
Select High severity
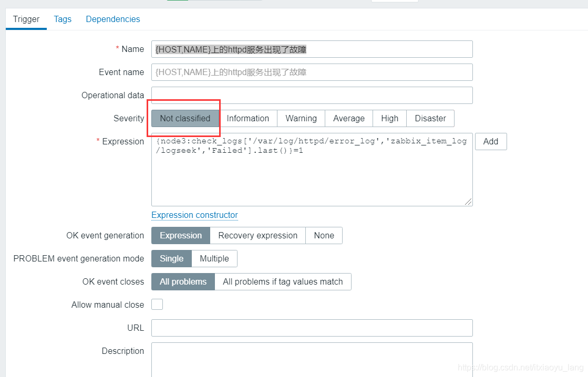[x=389, y=119]
